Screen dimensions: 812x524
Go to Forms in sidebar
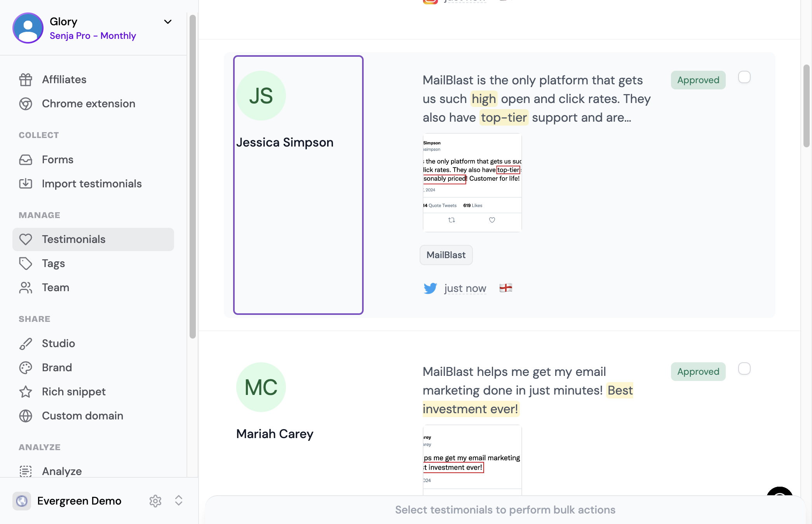[93, 160]
